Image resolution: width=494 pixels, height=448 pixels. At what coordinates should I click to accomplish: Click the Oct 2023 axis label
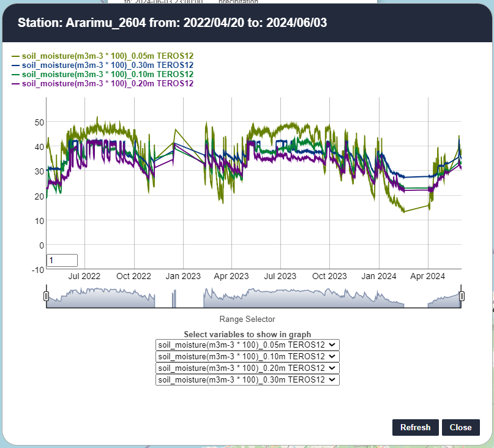click(329, 276)
